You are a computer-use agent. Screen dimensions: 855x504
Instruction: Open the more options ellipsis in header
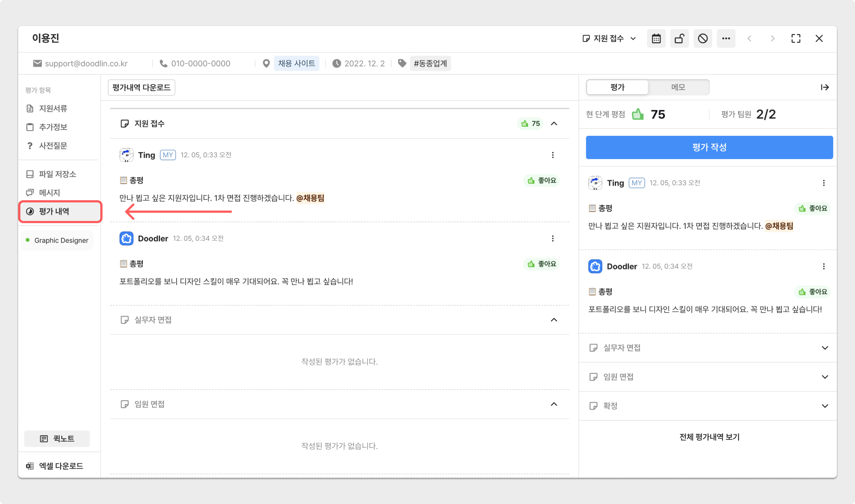tap(726, 38)
